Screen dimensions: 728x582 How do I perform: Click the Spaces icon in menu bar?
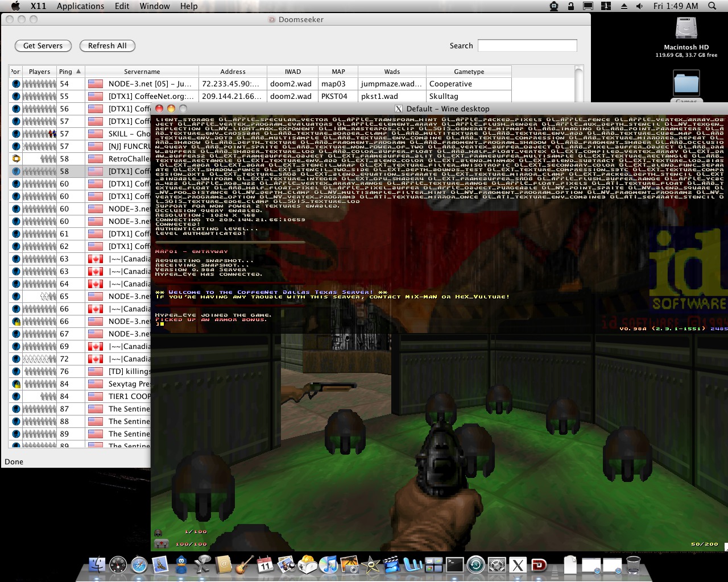[606, 6]
